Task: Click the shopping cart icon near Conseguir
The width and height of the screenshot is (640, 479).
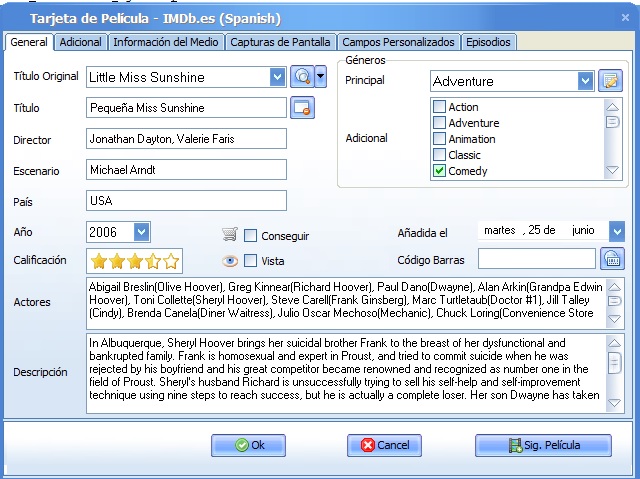Action: click(x=230, y=235)
